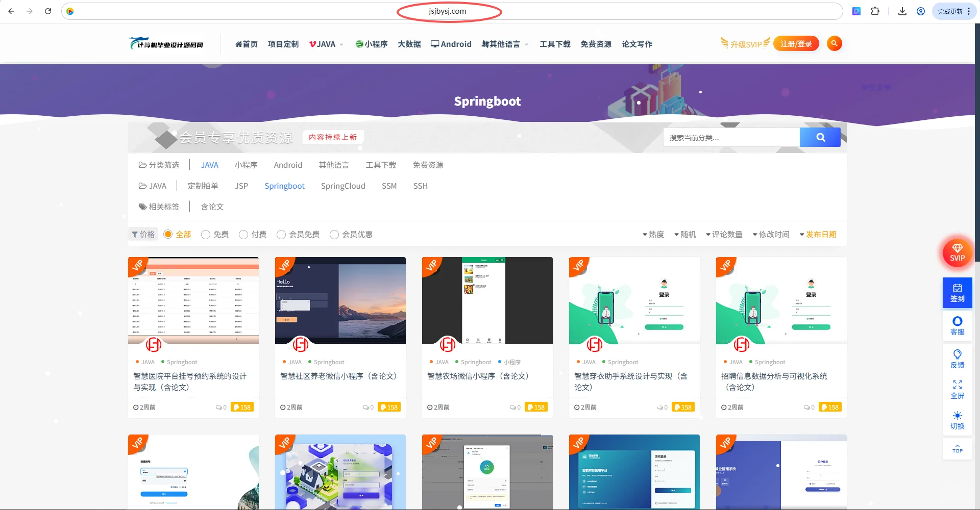This screenshot has height=510, width=980.
Task: Click the SVIP floating red icon
Action: coord(957,252)
